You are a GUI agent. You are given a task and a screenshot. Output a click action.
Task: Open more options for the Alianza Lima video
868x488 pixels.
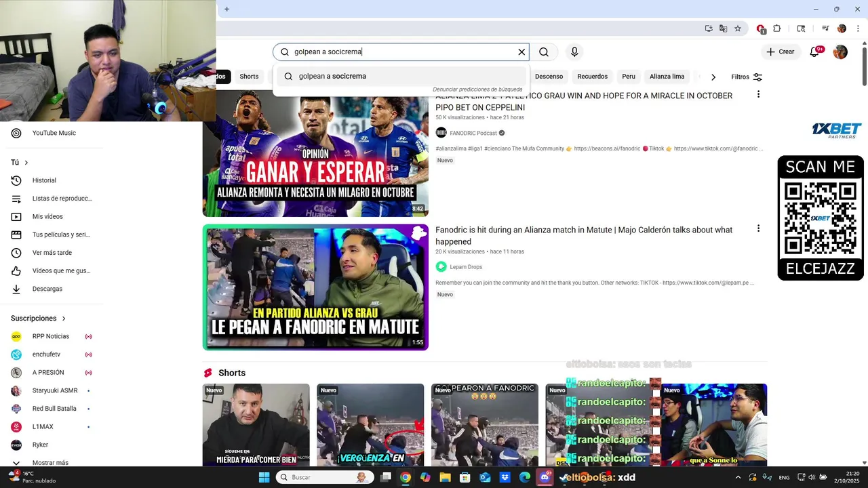coord(758,95)
